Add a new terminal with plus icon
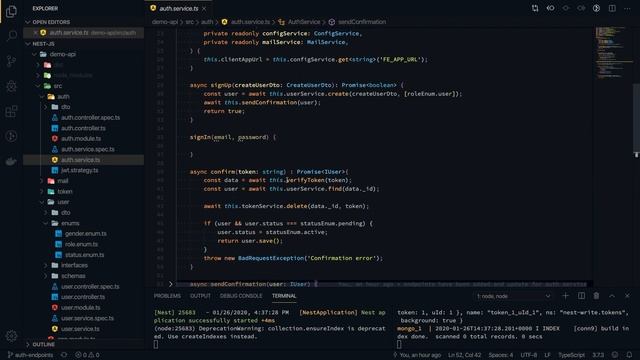This screenshot has height=360, width=640. [565, 296]
